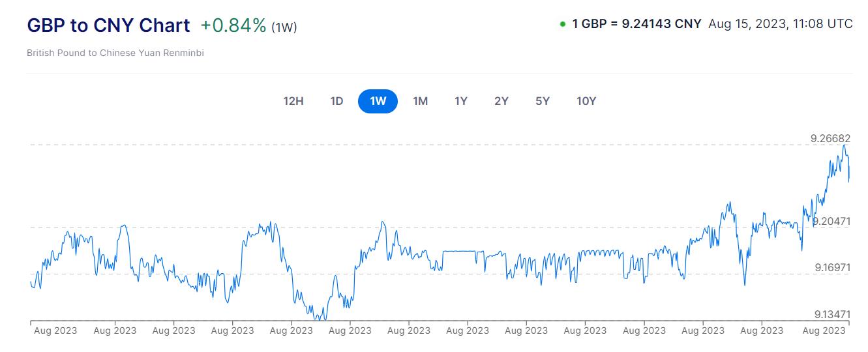The width and height of the screenshot is (868, 352).
Task: Click the highest peak of the chart line
Action: 844,145
